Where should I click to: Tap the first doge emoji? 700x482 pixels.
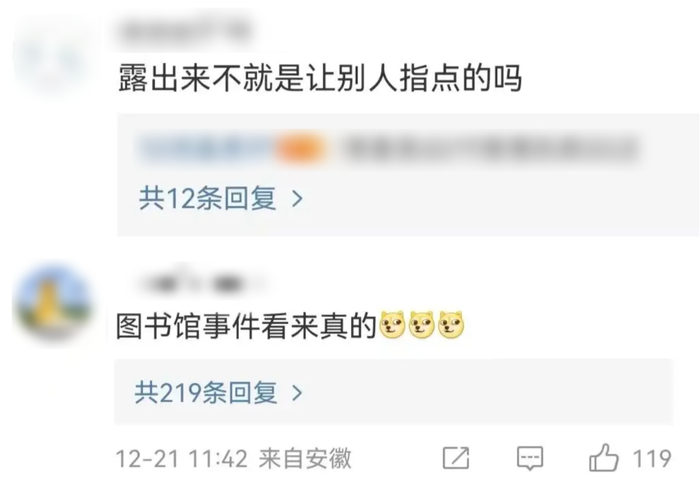click(392, 324)
